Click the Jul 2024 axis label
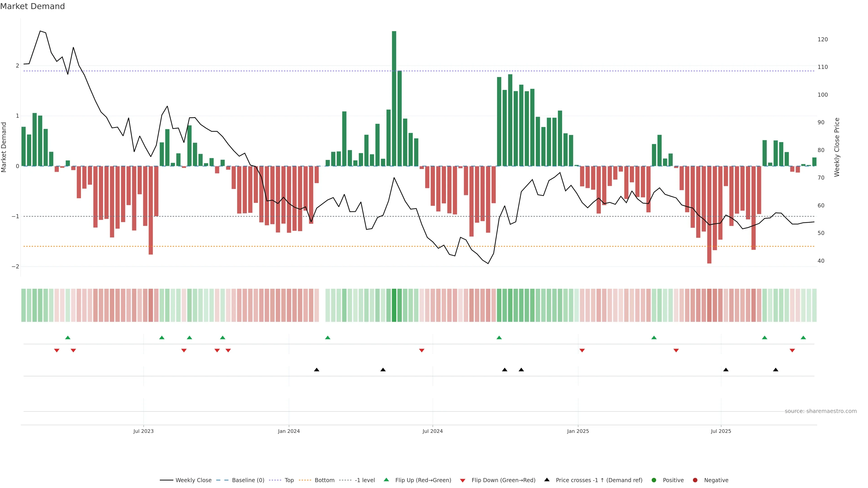This screenshot has width=868, height=488. 432,431
